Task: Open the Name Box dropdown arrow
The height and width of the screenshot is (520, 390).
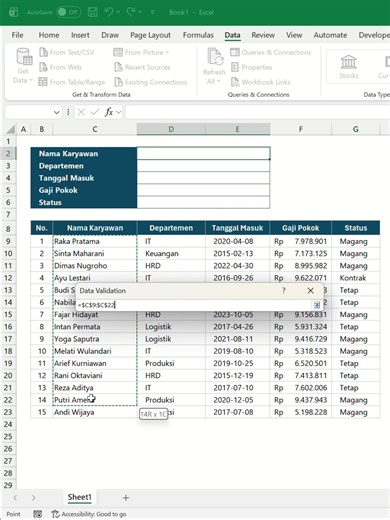Action: point(56,112)
